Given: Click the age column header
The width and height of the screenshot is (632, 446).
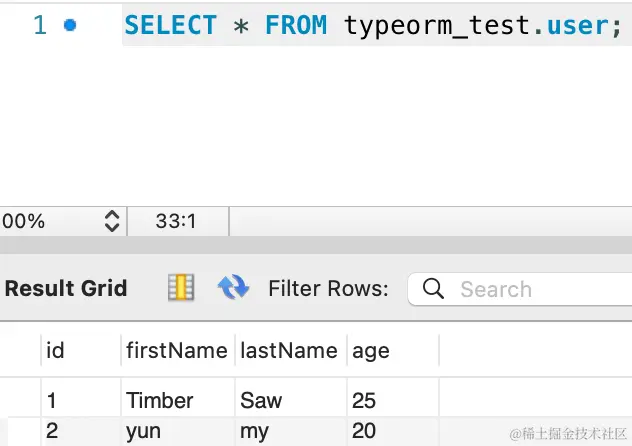Looking at the screenshot, I should pyautogui.click(x=370, y=350).
